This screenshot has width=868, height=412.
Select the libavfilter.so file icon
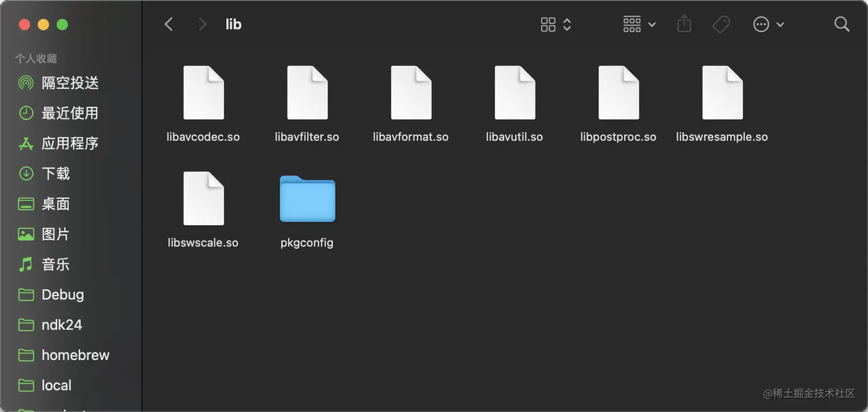[307, 93]
